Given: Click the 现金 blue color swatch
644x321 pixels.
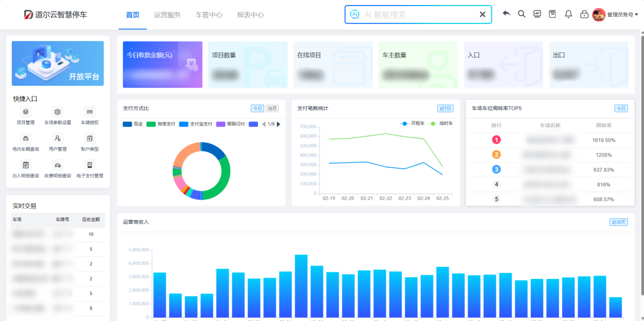Looking at the screenshot, I should pyautogui.click(x=127, y=124).
